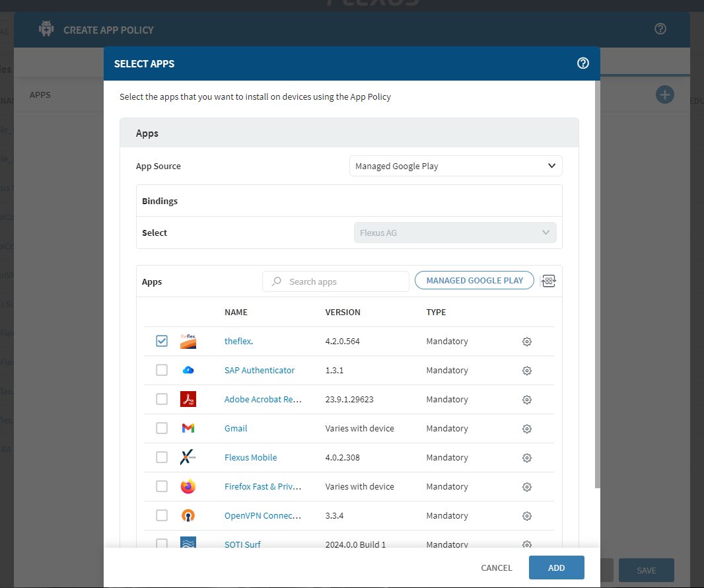Open the SAP Authenticator app link

pos(260,371)
